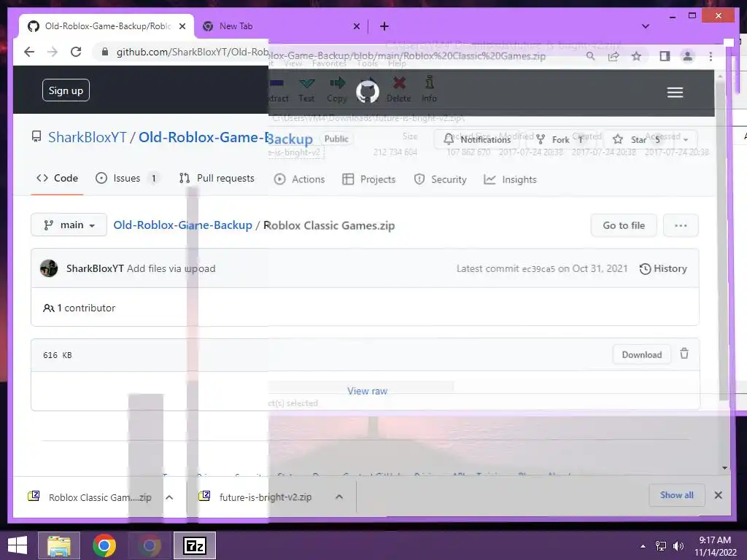Open the SharkBloxYT owner link
Image resolution: width=747 pixels, height=560 pixels.
click(88, 137)
